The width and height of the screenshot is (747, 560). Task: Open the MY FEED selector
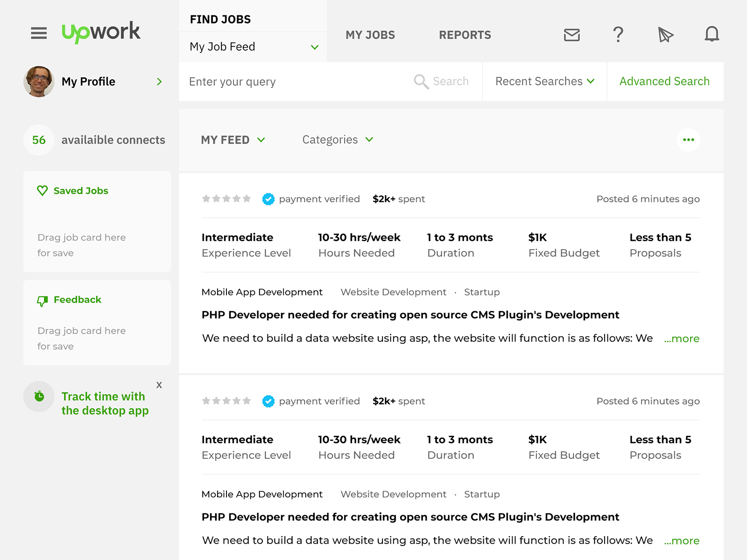233,140
